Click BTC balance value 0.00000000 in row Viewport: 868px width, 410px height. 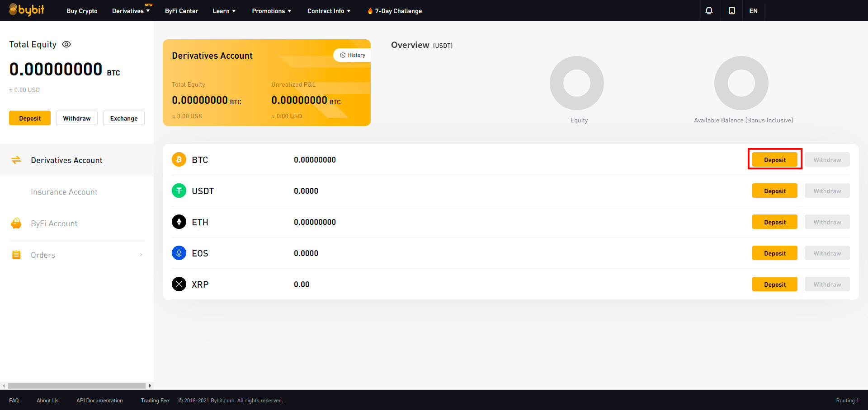pos(315,159)
